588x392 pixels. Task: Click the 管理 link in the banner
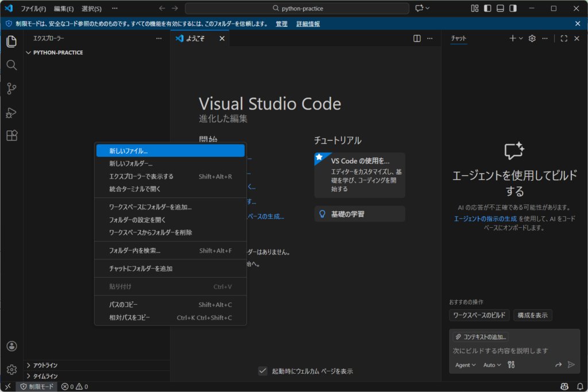(281, 24)
